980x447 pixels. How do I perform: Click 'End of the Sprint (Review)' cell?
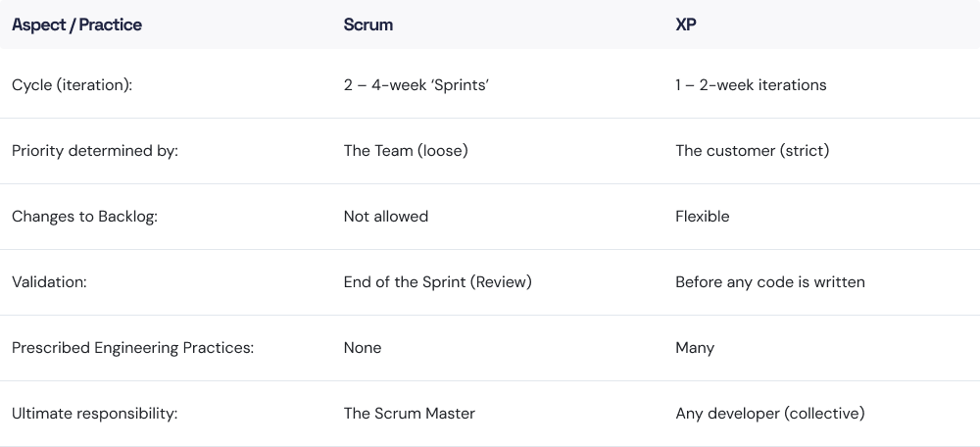coord(437,282)
